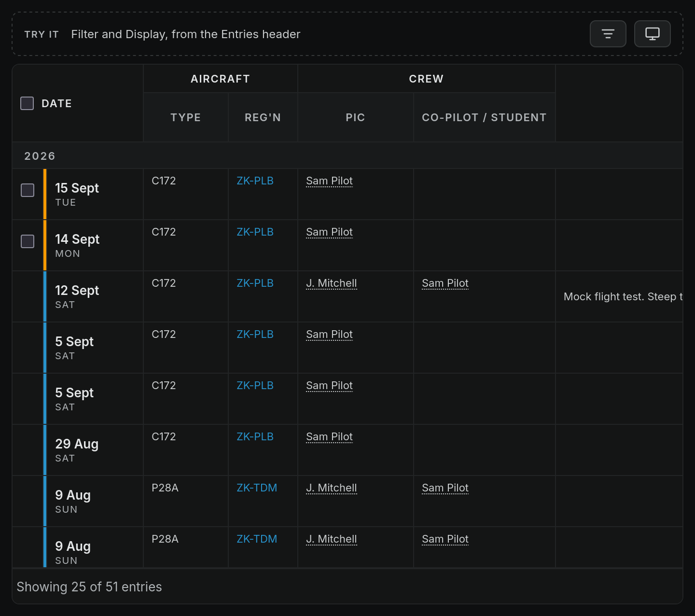Open the Filter options button
The height and width of the screenshot is (616, 695).
(608, 34)
